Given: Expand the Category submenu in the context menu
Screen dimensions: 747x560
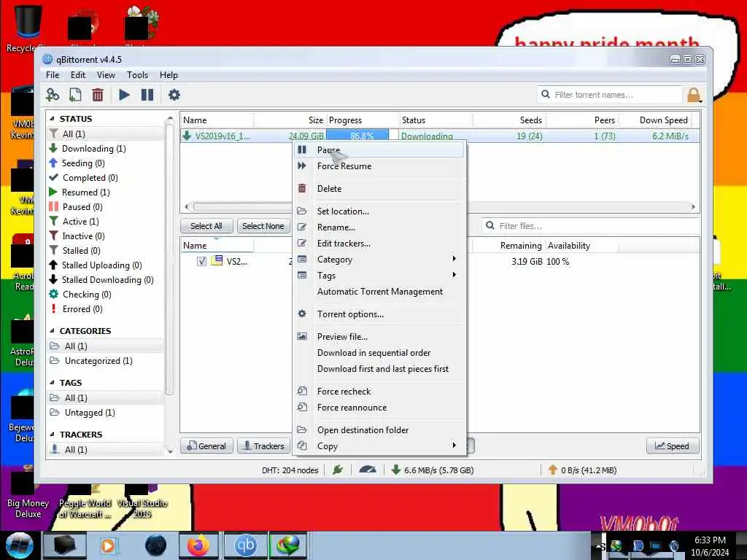Looking at the screenshot, I should (x=379, y=260).
